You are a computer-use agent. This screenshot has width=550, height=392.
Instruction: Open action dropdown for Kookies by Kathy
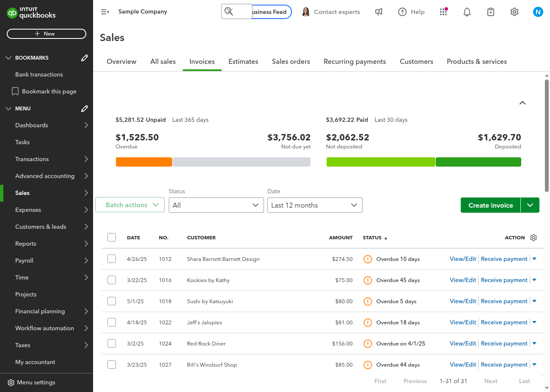(534, 280)
